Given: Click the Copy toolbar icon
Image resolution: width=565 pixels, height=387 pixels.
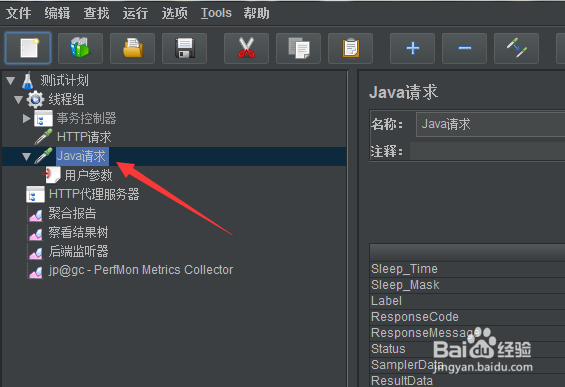Looking at the screenshot, I should [298, 48].
